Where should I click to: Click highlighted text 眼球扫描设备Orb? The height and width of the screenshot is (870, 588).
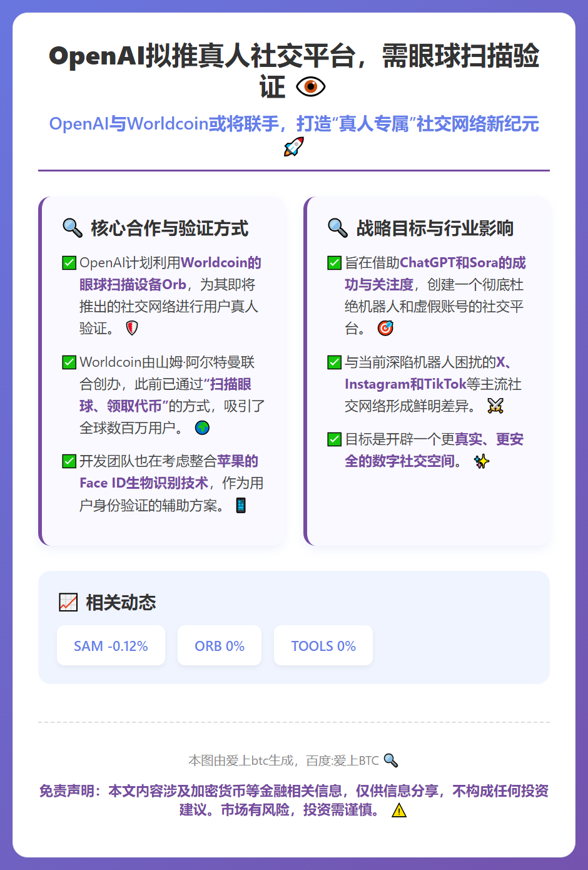[133, 285]
